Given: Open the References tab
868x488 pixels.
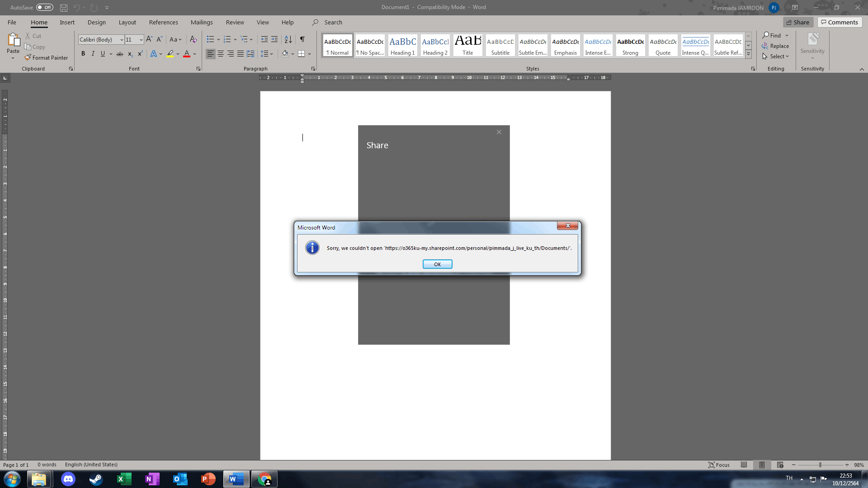Looking at the screenshot, I should tap(163, 22).
